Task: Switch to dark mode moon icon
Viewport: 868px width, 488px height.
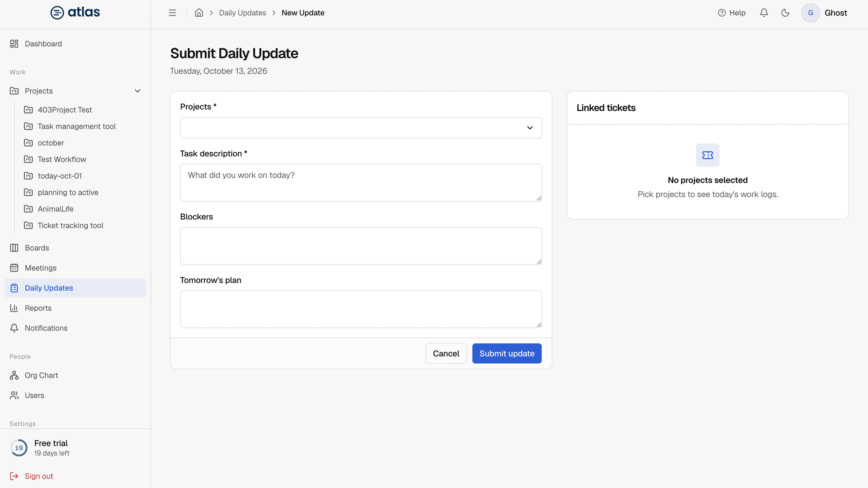Action: 785,13
